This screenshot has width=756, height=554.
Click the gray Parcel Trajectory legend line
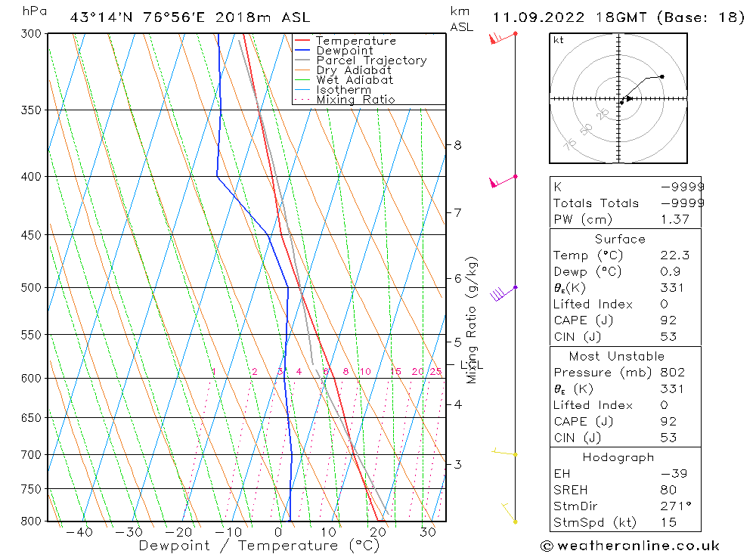[302, 60]
